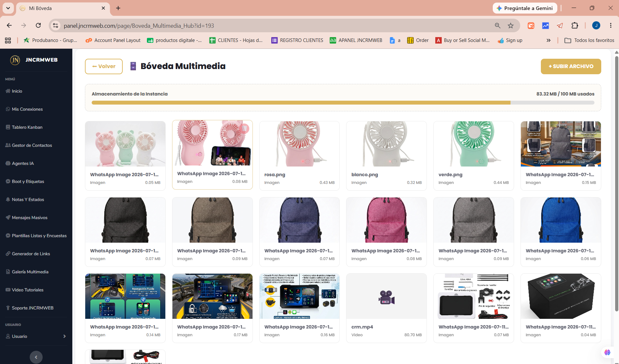The height and width of the screenshot is (364, 619).
Task: Open the CLIENTES - Hojas bookmark
Action: 236,40
